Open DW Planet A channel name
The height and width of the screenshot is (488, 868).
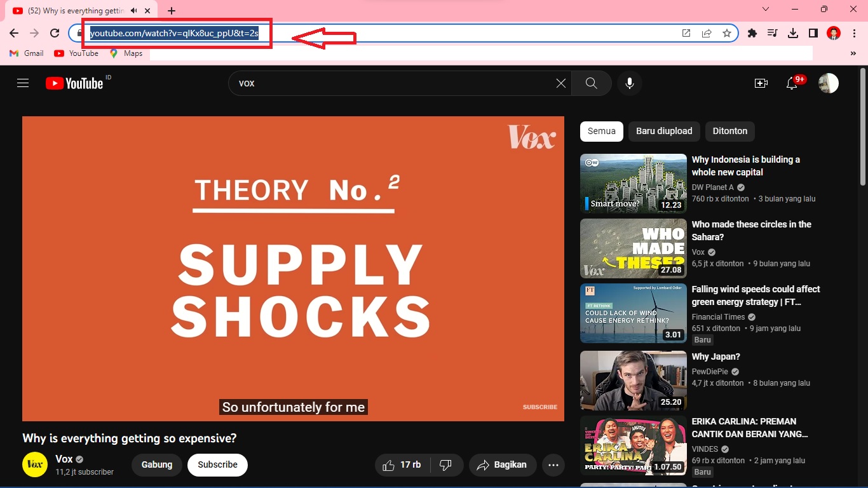713,187
